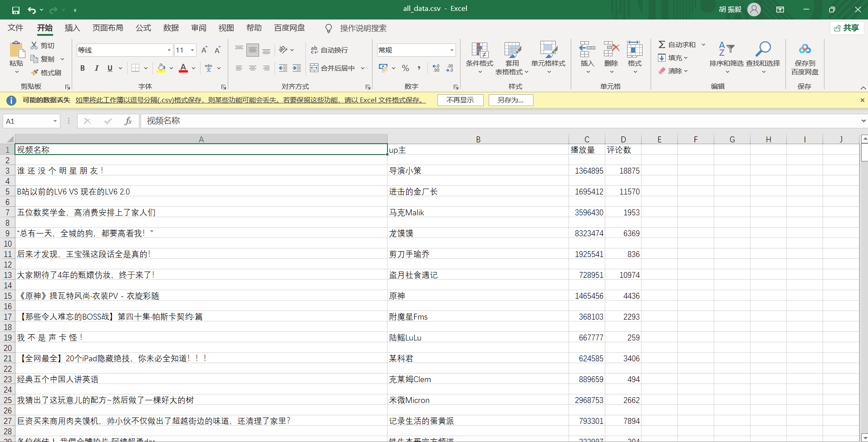Open Find and Select magnifier
The height and width of the screenshot is (442, 868).
click(763, 58)
